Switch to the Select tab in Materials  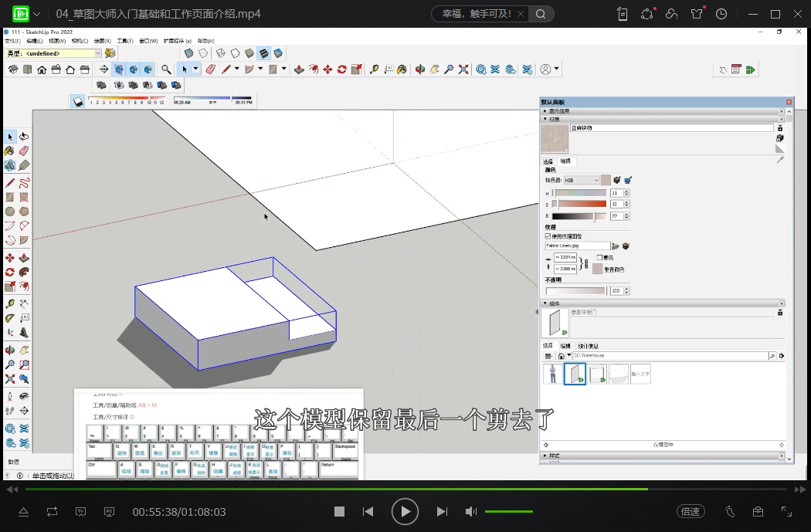pos(548,161)
